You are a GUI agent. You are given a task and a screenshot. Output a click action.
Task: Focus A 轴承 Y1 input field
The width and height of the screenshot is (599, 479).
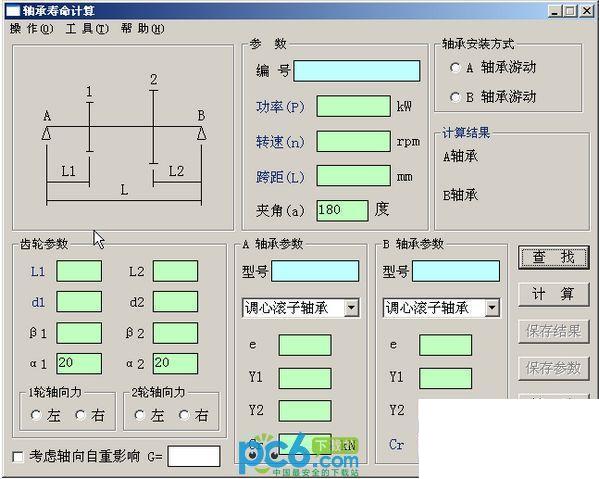(x=305, y=379)
